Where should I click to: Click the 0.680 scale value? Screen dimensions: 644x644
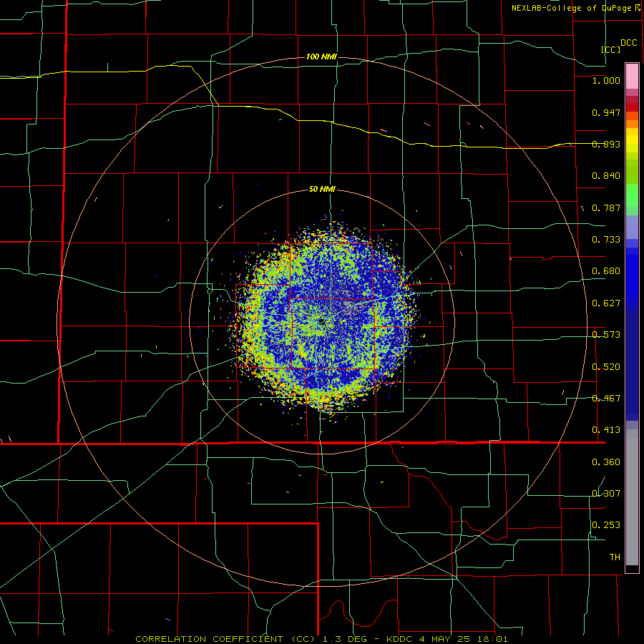tap(606, 271)
